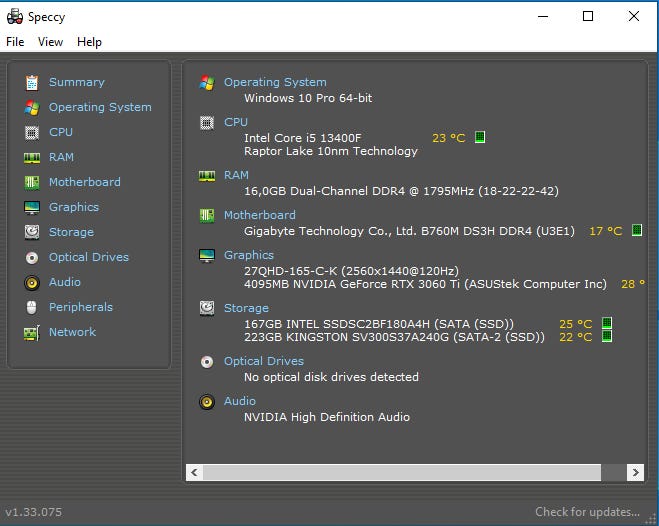Click the INTEL SSD temperature indicator icon

coord(607,323)
